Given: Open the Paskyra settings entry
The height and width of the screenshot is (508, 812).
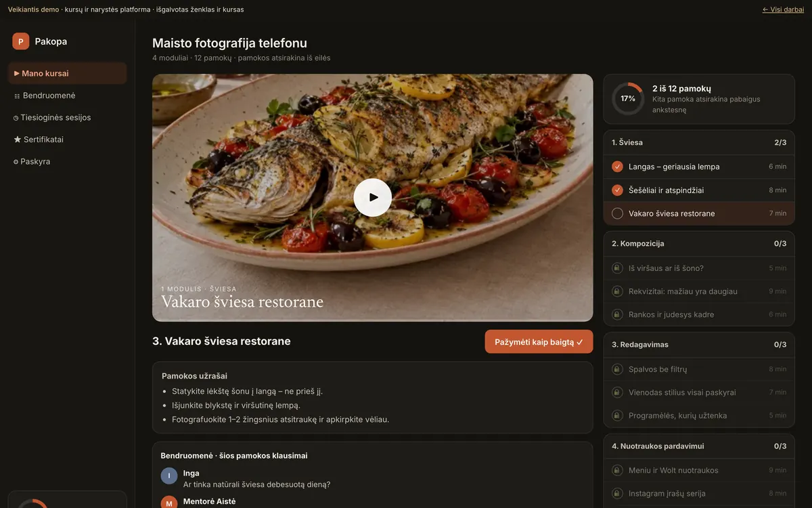Looking at the screenshot, I should (x=68, y=161).
